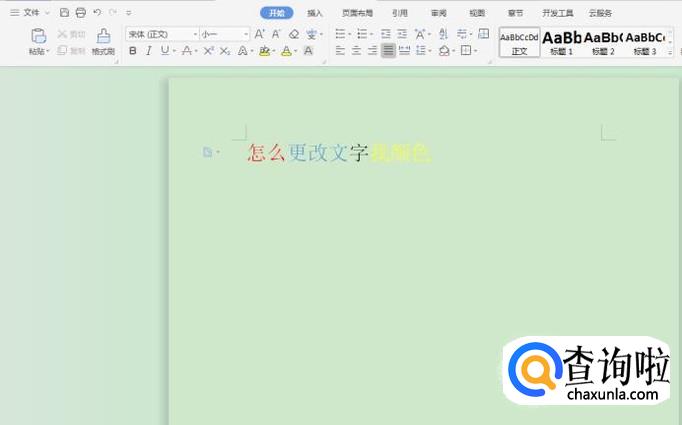682x425 pixels.
Task: Toggle Italic formatting
Action: (x=149, y=51)
